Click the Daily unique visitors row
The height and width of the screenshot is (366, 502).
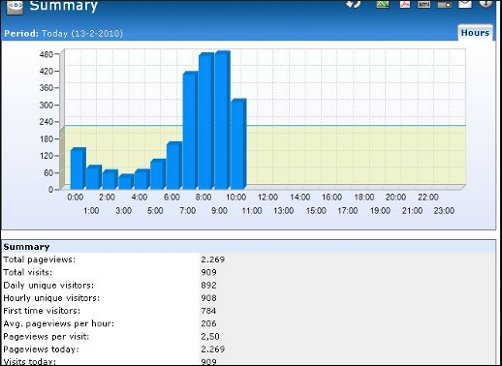click(x=248, y=285)
